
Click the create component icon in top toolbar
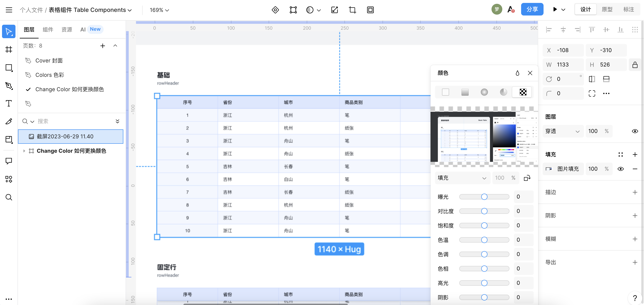275,10
